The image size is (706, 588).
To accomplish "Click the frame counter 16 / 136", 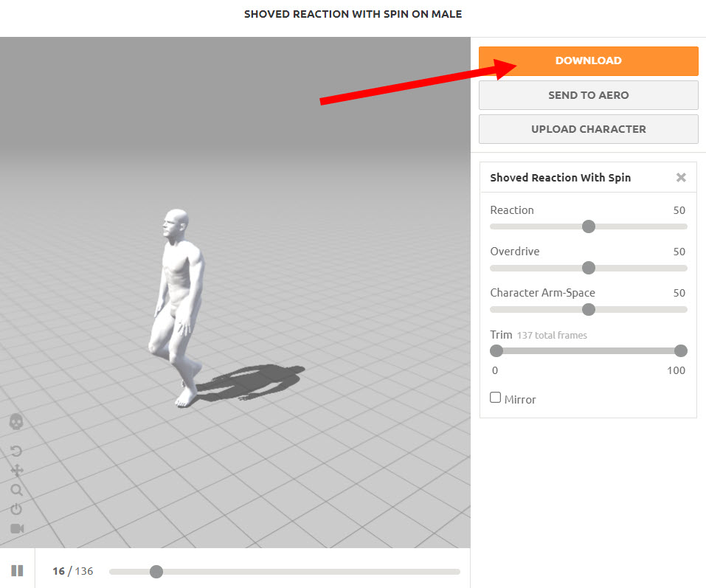I will (x=73, y=571).
